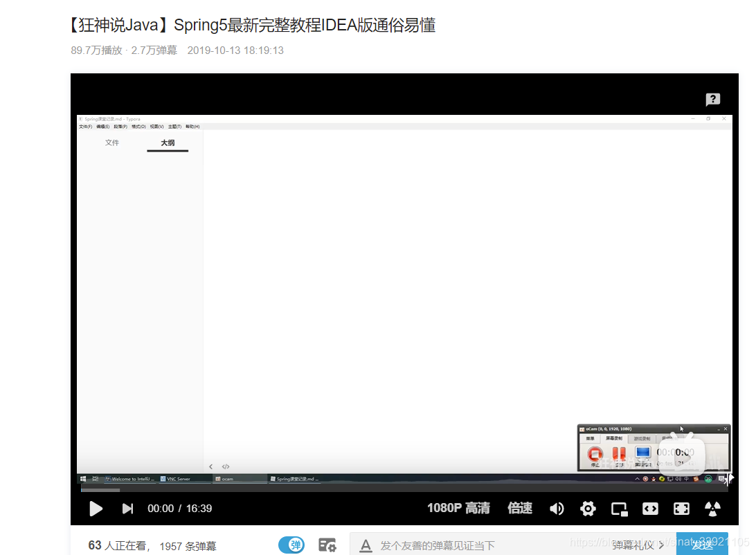This screenshot has height=555, width=756.
Task: Click the question mark help icon
Action: point(712,99)
